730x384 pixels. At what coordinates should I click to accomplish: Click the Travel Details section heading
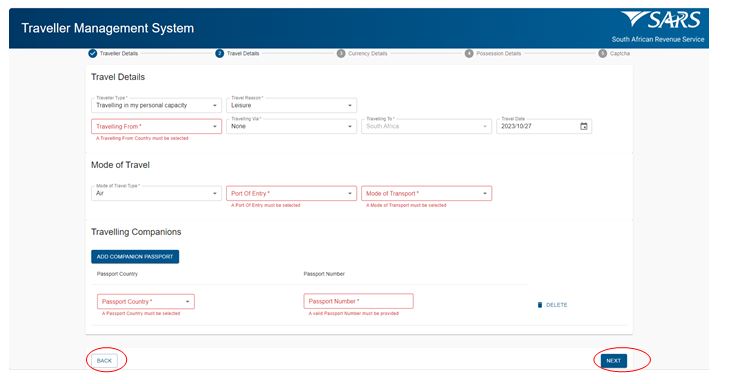[x=118, y=77]
